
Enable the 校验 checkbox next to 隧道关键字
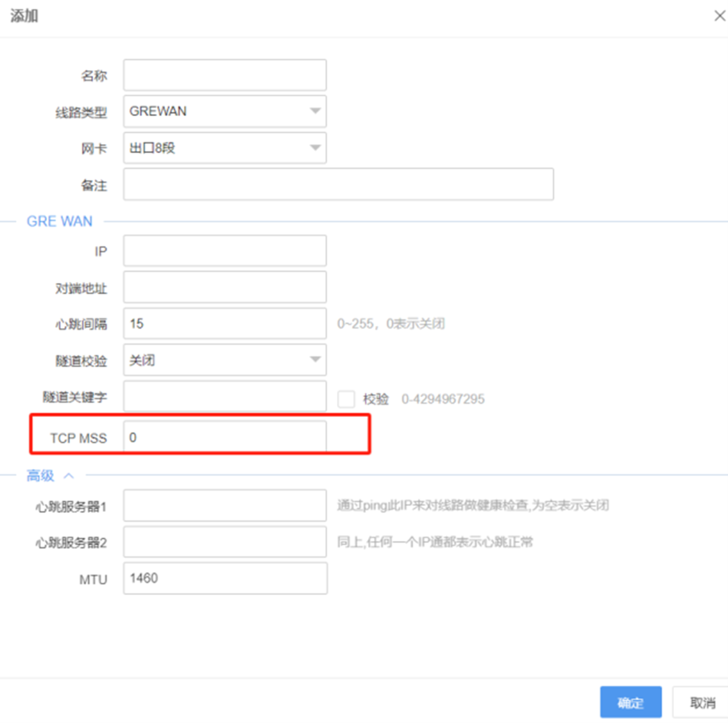click(x=346, y=398)
